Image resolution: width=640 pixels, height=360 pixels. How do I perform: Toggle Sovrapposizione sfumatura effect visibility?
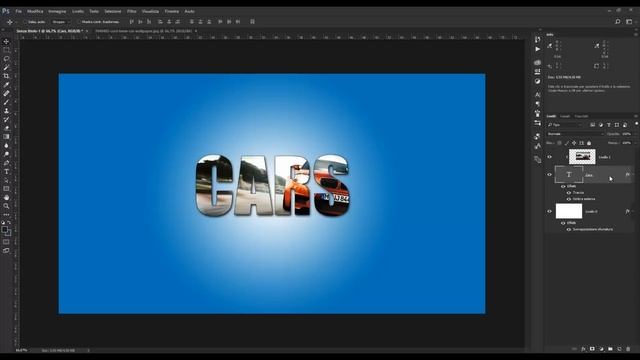[x=569, y=229]
